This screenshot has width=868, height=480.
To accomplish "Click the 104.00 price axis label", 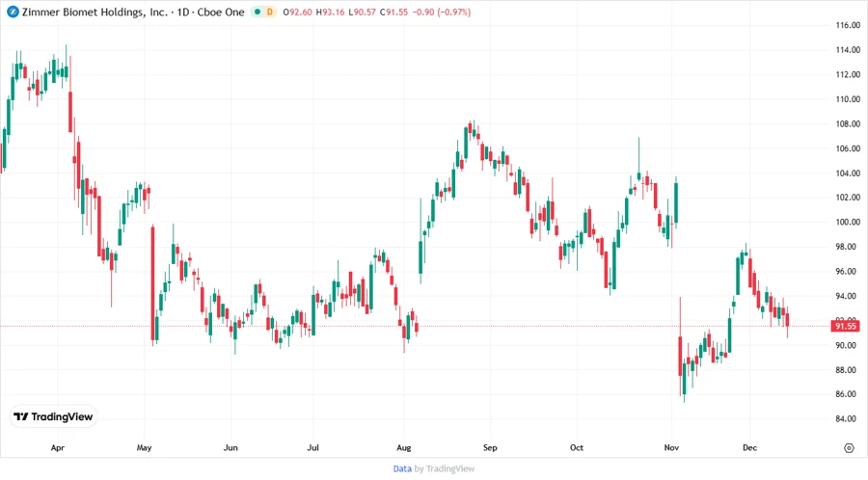I will coord(848,173).
